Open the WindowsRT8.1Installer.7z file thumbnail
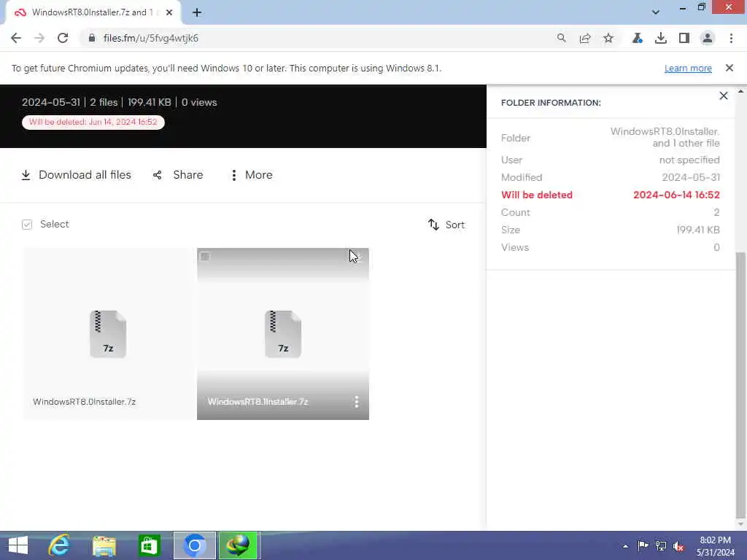 coord(283,334)
